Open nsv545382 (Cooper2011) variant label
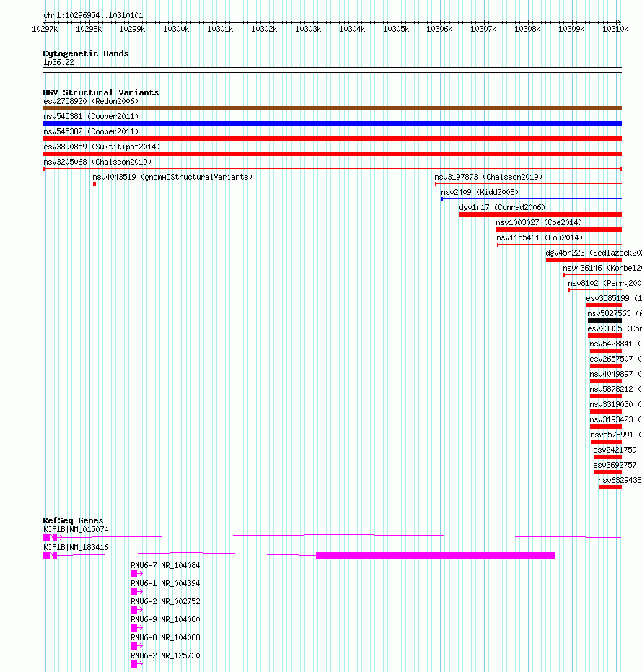Image resolution: width=642 pixels, height=672 pixels. click(91, 131)
